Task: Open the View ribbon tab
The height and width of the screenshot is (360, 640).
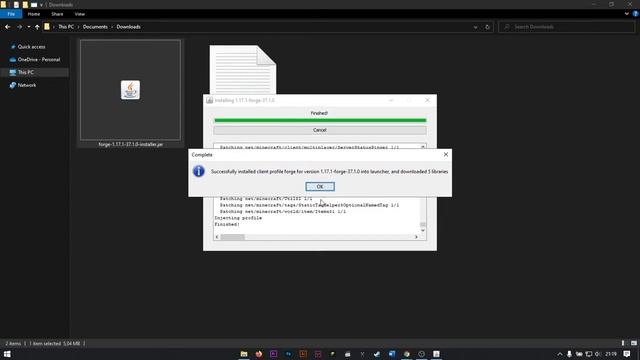Action: click(x=80, y=14)
